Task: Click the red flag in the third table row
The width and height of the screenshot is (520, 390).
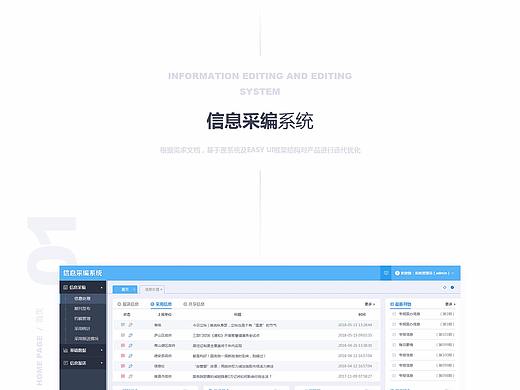Action: click(x=123, y=345)
